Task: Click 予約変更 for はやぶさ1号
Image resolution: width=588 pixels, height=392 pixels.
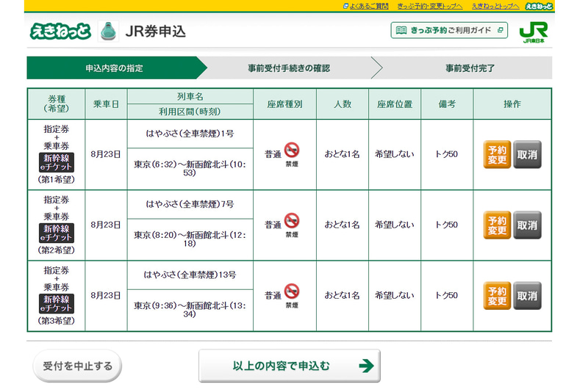Action: point(497,154)
